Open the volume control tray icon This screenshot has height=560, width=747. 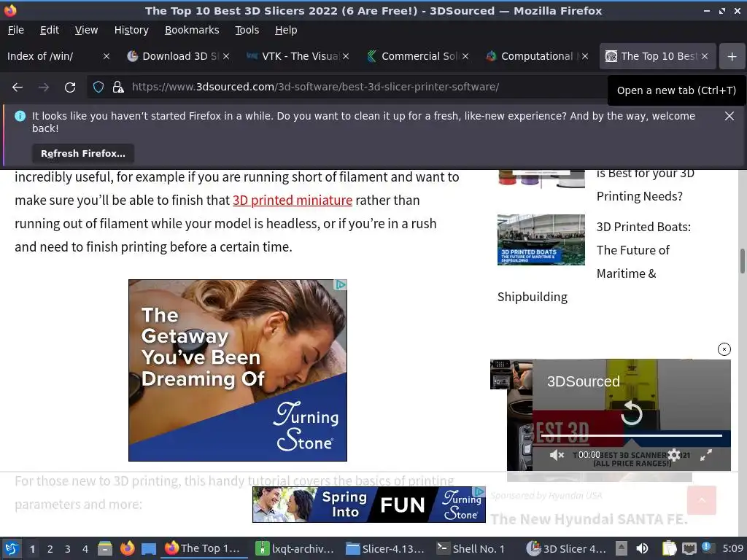coord(642,548)
